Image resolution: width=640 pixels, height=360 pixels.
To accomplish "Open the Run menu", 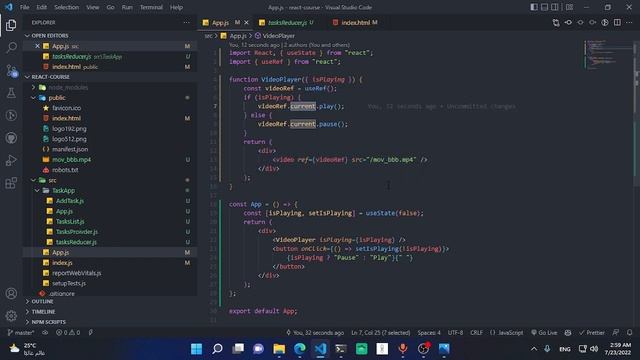I will click(127, 7).
